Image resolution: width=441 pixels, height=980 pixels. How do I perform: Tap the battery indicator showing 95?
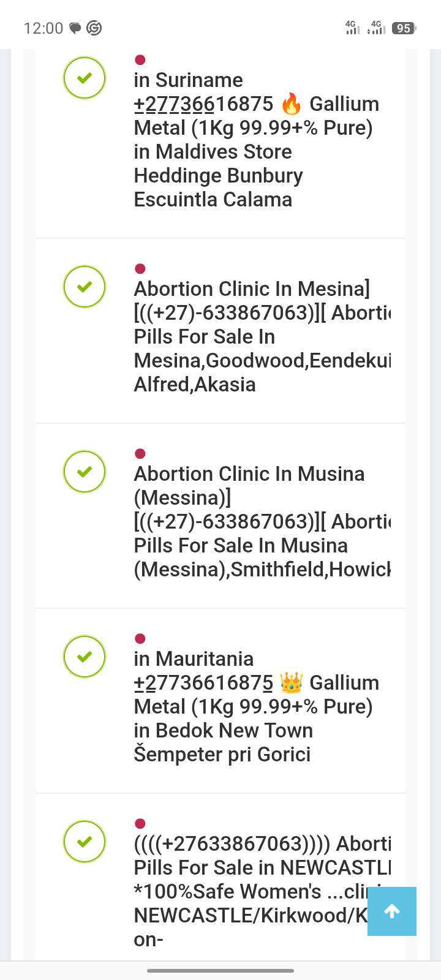(404, 28)
